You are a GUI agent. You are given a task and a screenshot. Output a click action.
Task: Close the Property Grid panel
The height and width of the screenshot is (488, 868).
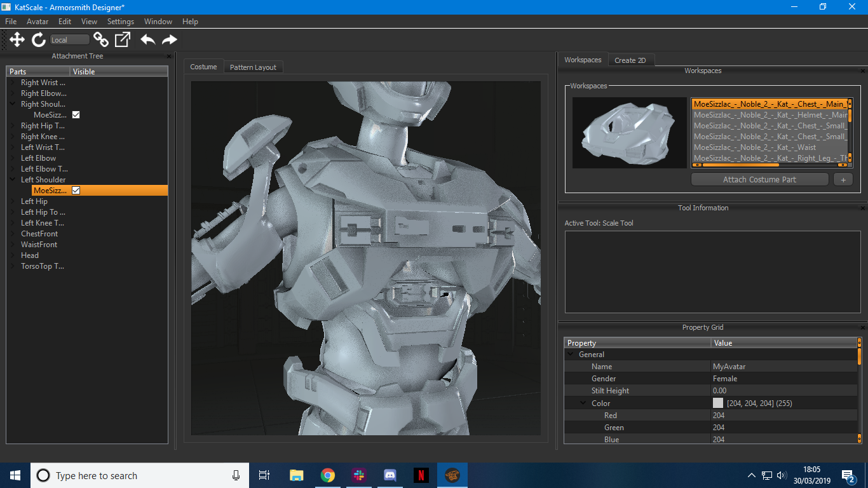click(863, 328)
